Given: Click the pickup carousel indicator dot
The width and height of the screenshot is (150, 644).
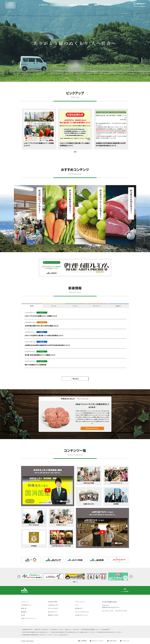Looking at the screenshot, I should [x=75, y=152].
